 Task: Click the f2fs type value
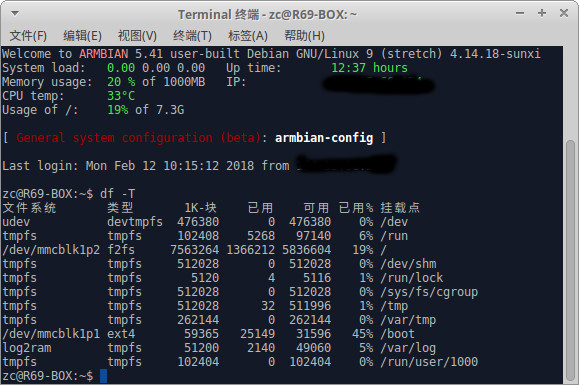pos(121,250)
